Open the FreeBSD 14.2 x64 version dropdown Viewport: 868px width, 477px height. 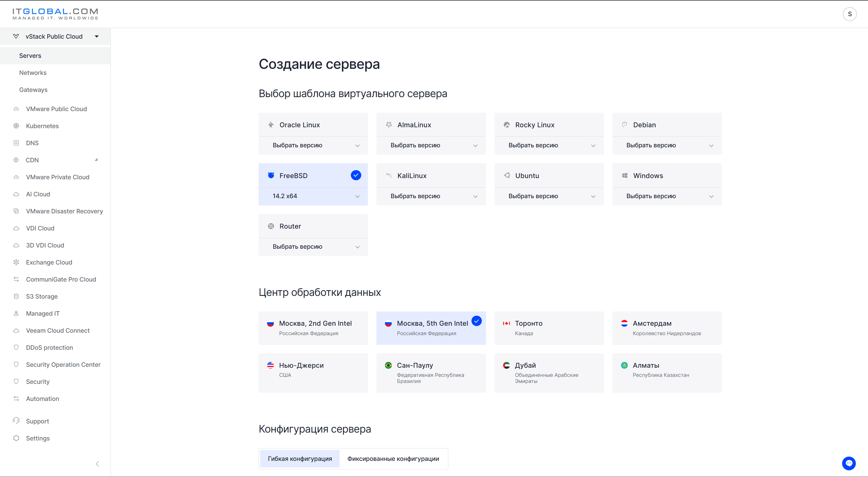tap(313, 196)
